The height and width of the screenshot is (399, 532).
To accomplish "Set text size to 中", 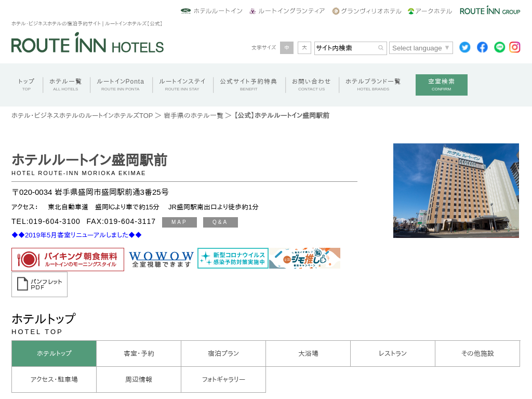I will pos(287,48).
